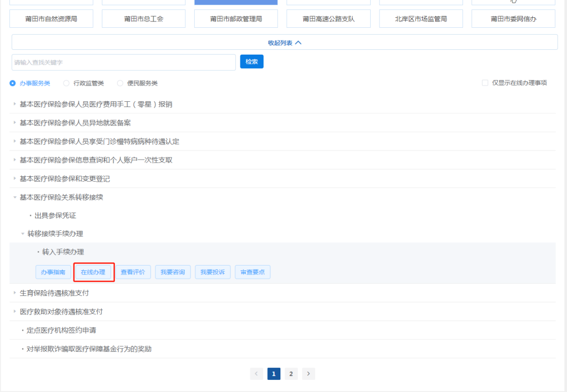The image size is (567, 392).
Task: Enable 仅显示在线办理事项 checkbox
Action: 485,83
